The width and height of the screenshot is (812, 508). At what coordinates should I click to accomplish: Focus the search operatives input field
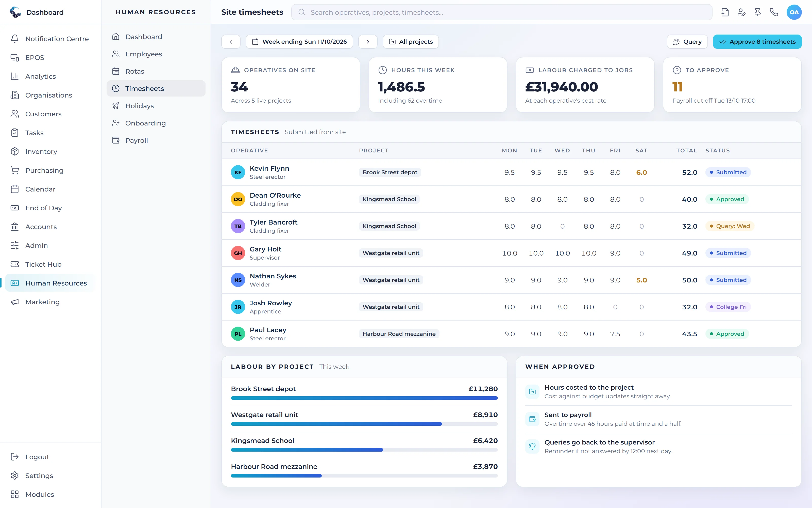click(x=502, y=12)
